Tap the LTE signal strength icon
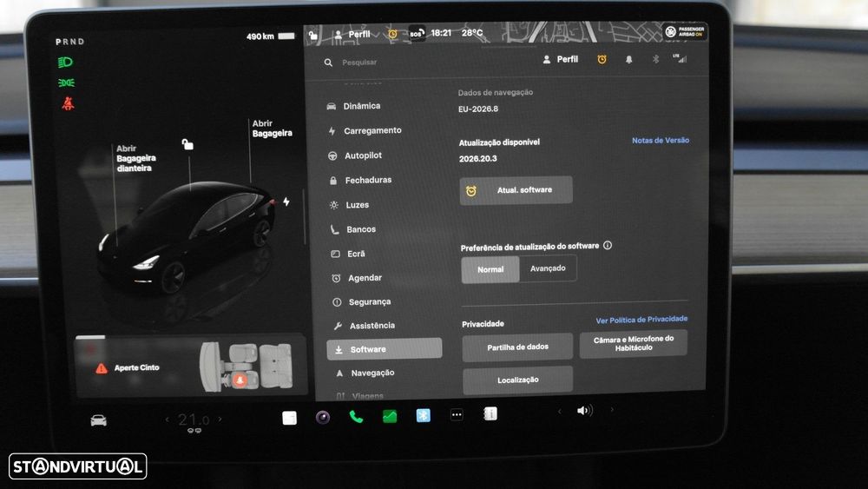Viewport: 868px width, 489px height. click(x=680, y=58)
